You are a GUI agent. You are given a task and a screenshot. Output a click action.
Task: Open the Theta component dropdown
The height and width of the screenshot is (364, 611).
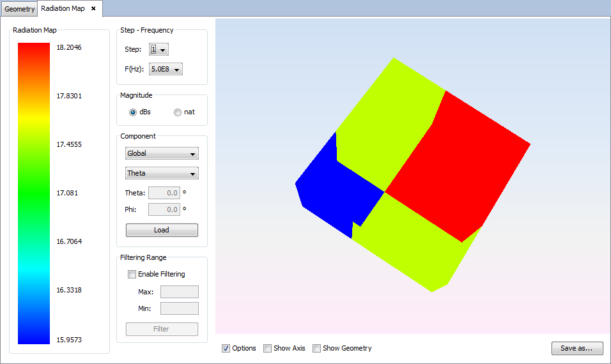click(162, 173)
